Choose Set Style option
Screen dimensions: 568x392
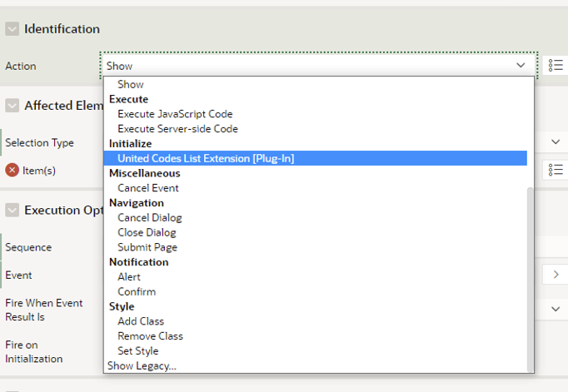click(315, 350)
